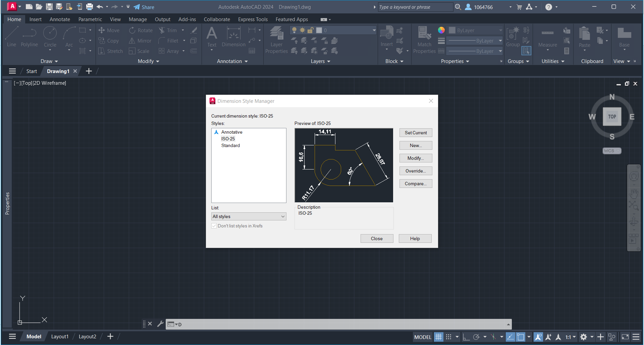Expand the Block panel

[x=394, y=61]
